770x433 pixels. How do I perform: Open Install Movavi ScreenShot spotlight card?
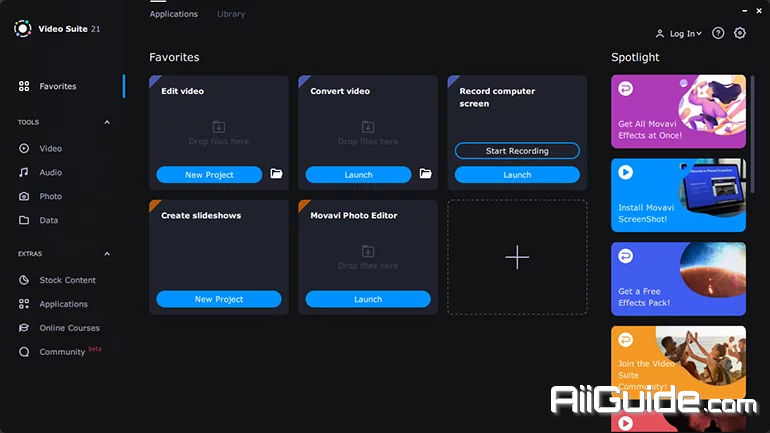pyautogui.click(x=678, y=195)
